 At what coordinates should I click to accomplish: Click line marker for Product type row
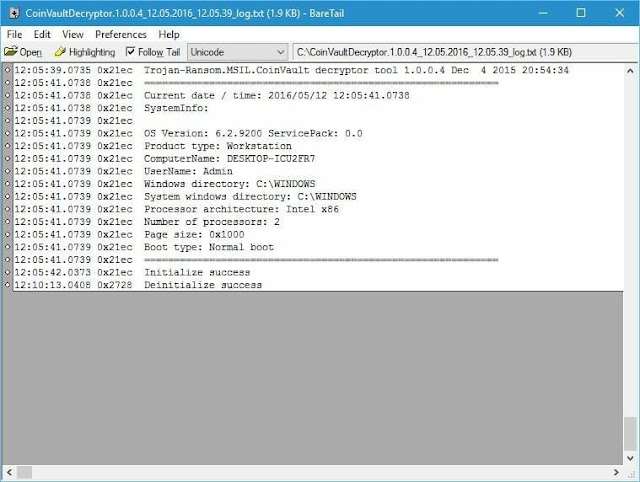[x=7, y=146]
